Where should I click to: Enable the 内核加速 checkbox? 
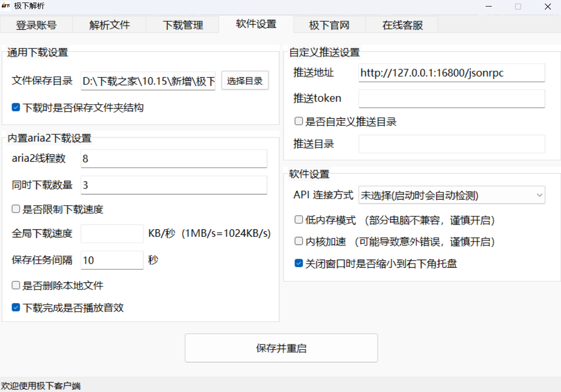(299, 242)
